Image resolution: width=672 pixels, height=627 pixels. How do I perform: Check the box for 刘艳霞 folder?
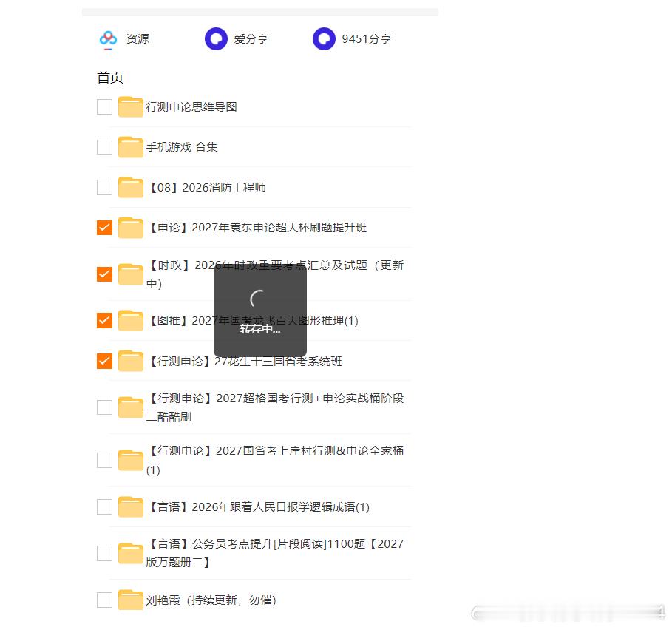[x=104, y=600]
